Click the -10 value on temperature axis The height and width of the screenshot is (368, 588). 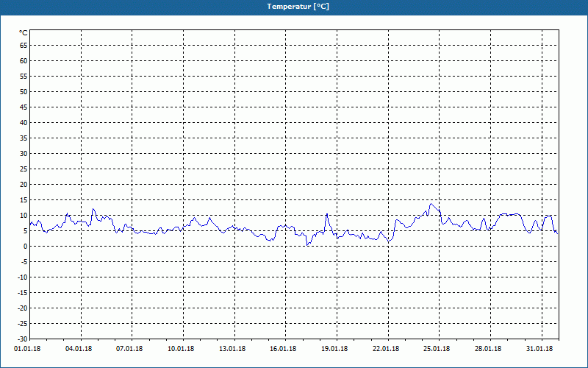[x=23, y=277]
